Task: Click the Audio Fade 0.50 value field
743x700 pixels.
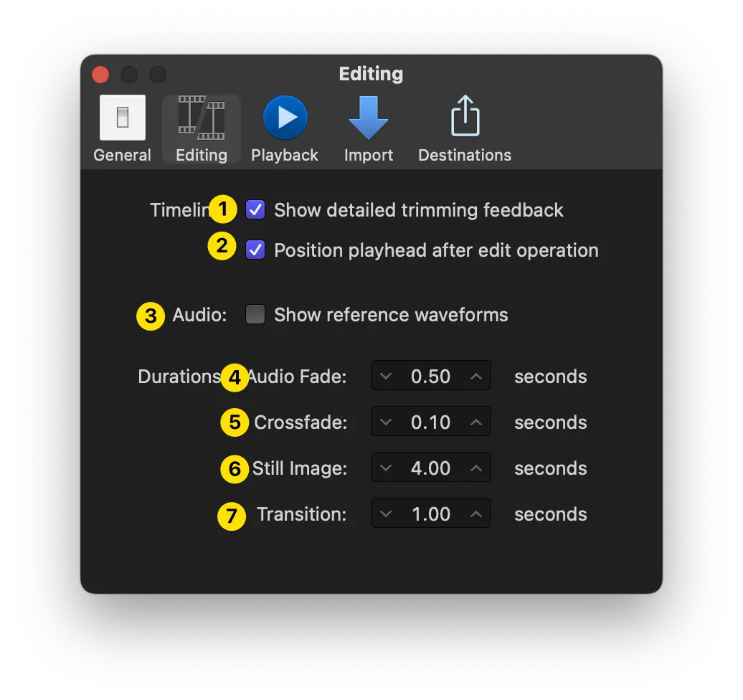Action: tap(431, 377)
